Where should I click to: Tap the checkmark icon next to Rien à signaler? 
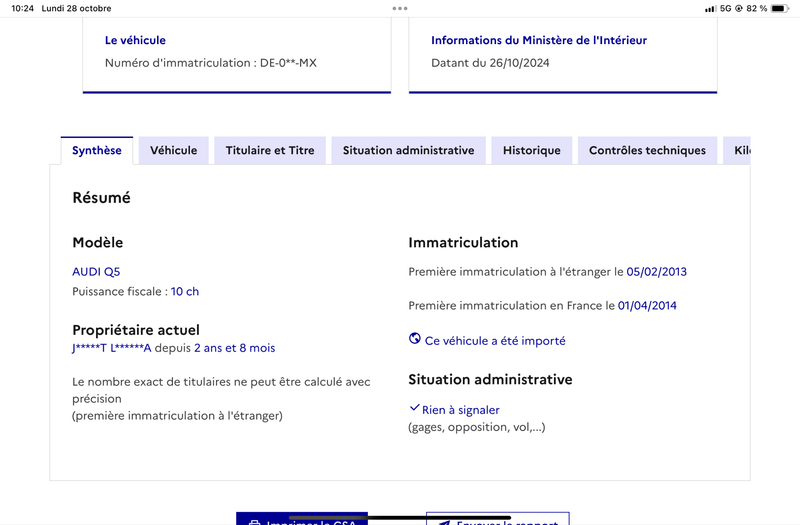(x=414, y=408)
